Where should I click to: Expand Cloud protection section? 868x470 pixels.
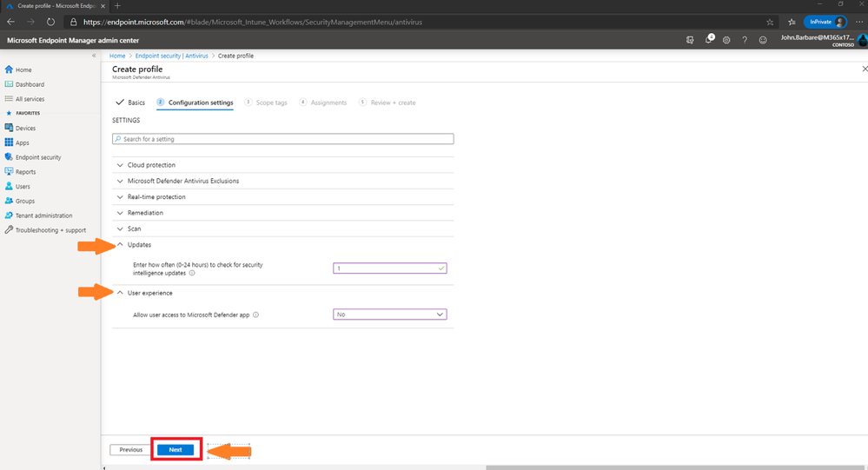coord(283,165)
